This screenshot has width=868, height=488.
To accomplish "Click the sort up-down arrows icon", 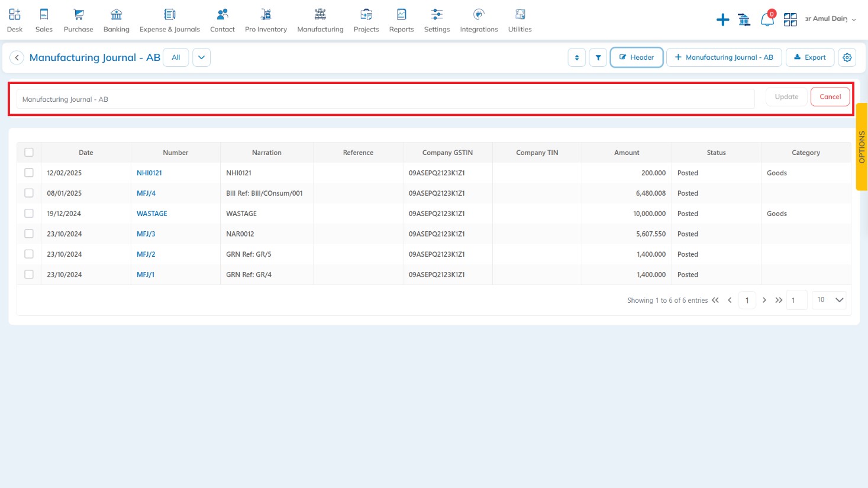I will pyautogui.click(x=577, y=57).
